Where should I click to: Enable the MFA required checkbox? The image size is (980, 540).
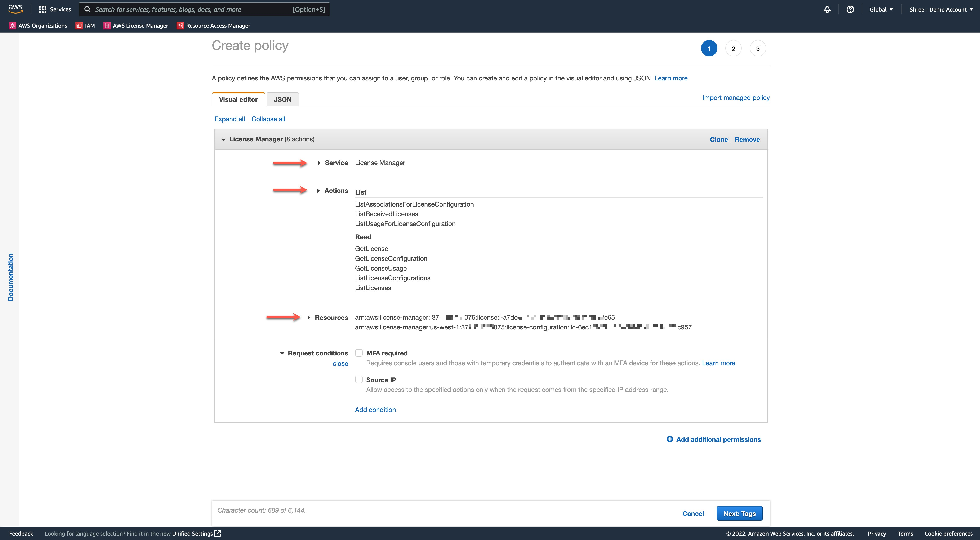[359, 352]
